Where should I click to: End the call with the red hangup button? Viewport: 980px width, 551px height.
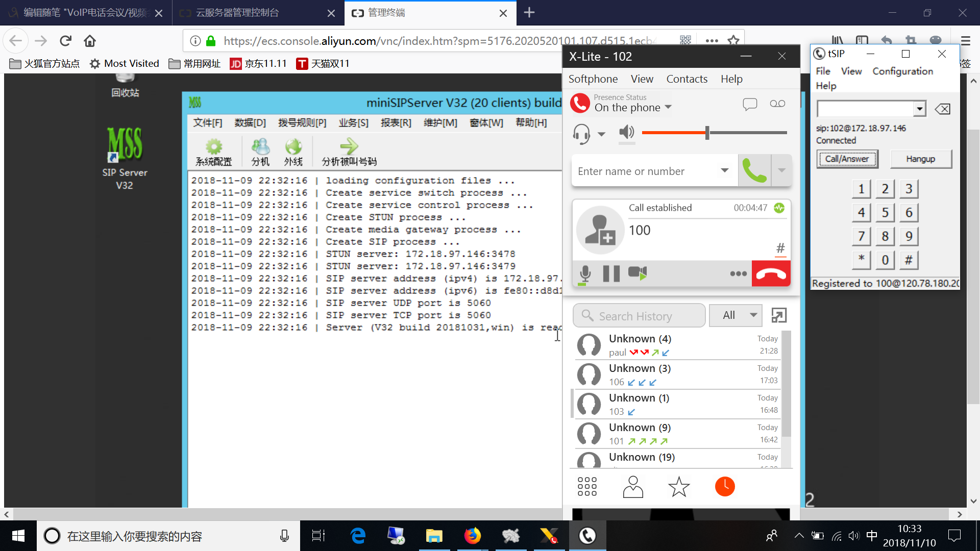[x=771, y=274]
